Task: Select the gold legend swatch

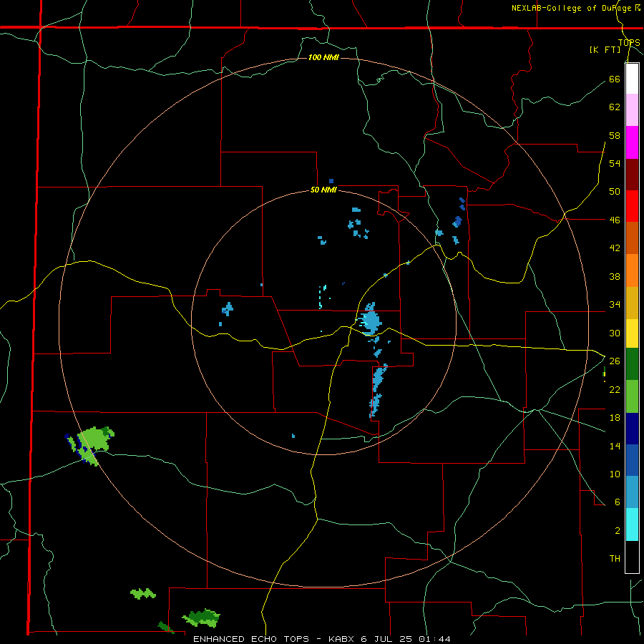Action: click(632, 303)
